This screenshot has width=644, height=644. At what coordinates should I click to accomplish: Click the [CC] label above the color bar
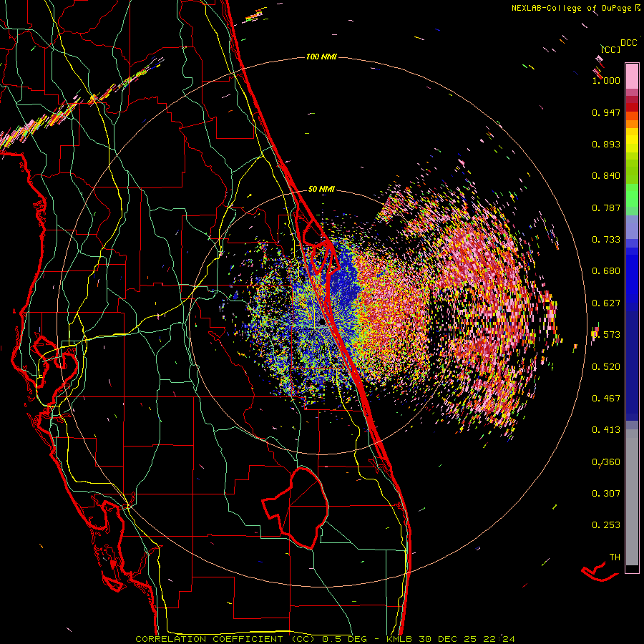[611, 49]
